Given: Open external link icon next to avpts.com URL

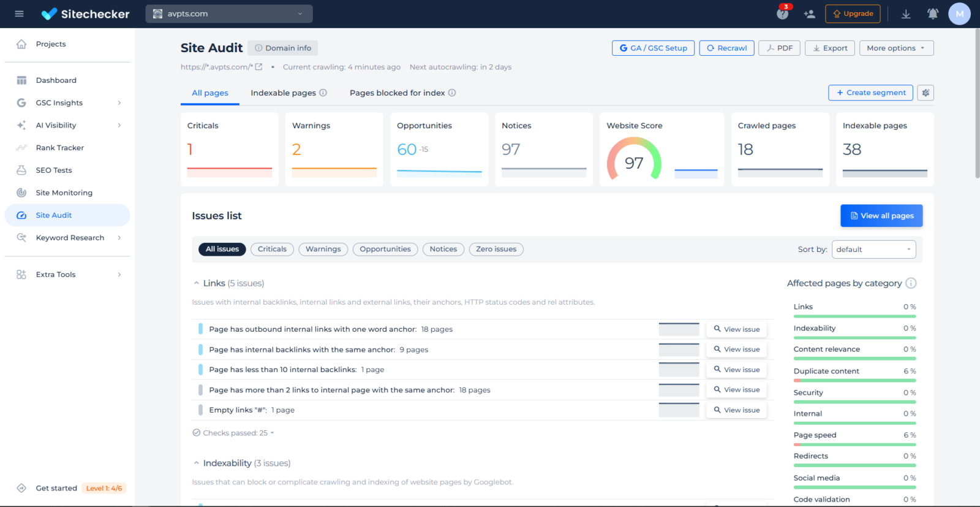Looking at the screenshot, I should pos(259,67).
